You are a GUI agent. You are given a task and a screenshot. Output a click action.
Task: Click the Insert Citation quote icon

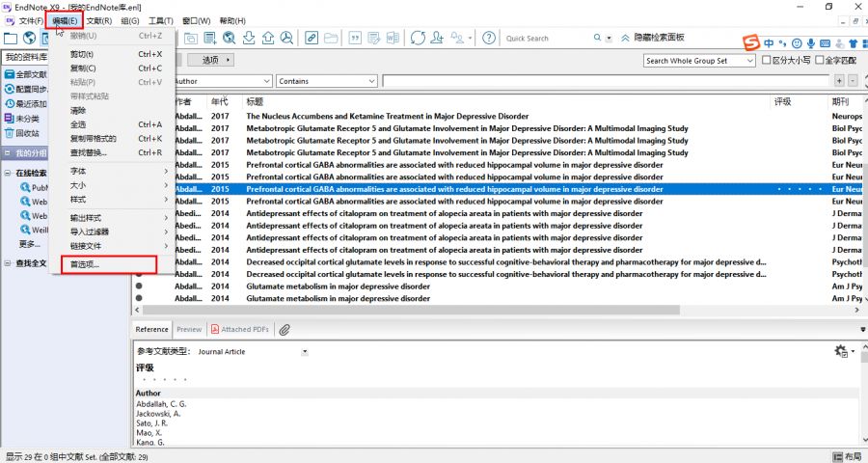point(355,39)
